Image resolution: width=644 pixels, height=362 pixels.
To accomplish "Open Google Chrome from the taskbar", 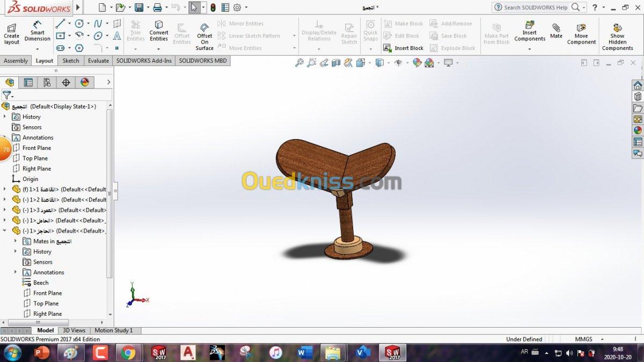I will point(128,352).
